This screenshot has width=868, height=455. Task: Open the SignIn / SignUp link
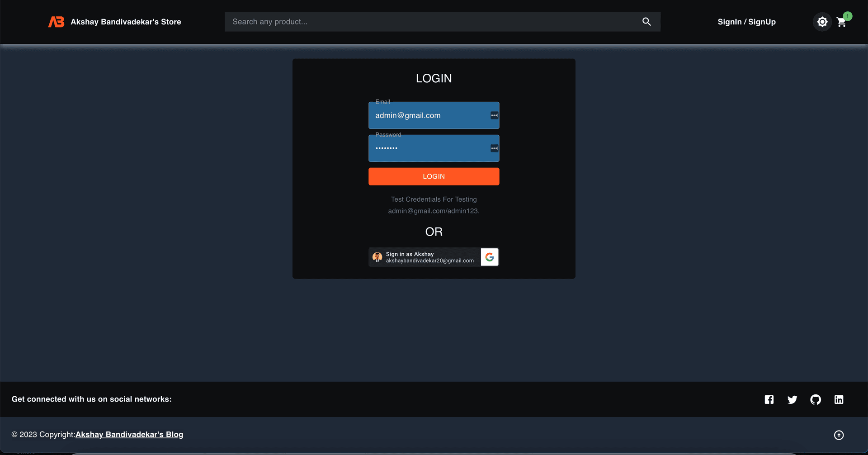point(746,22)
